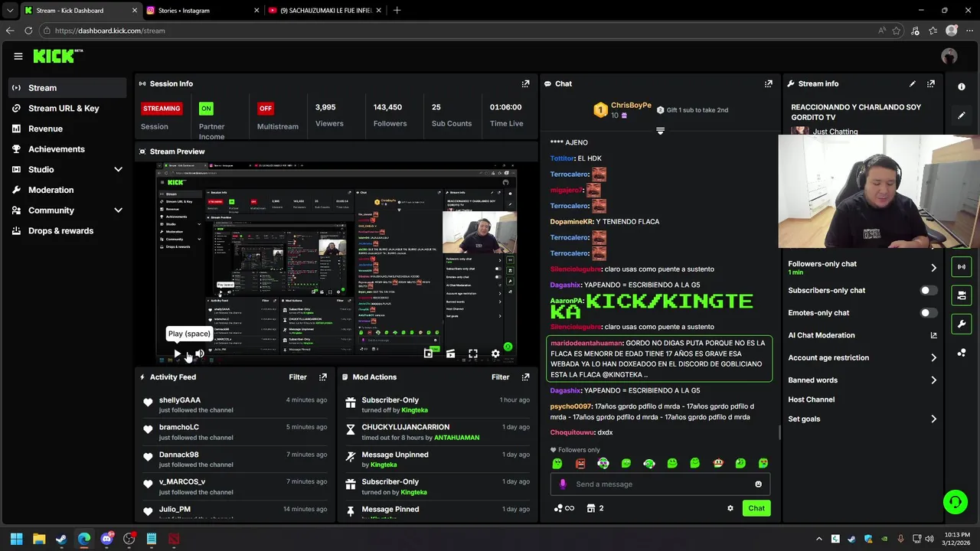
Task: Open the green support headset bubble
Action: coord(955,502)
